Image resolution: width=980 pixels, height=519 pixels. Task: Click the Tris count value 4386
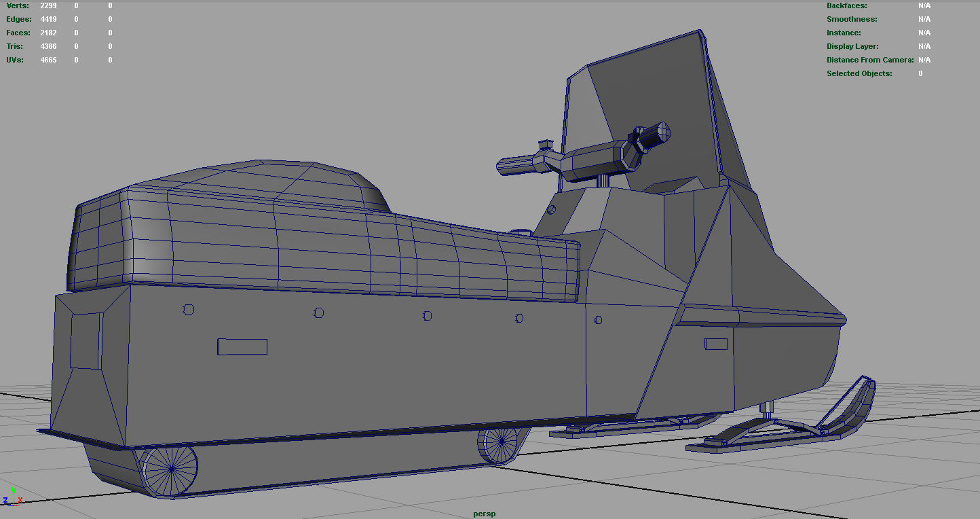48,46
